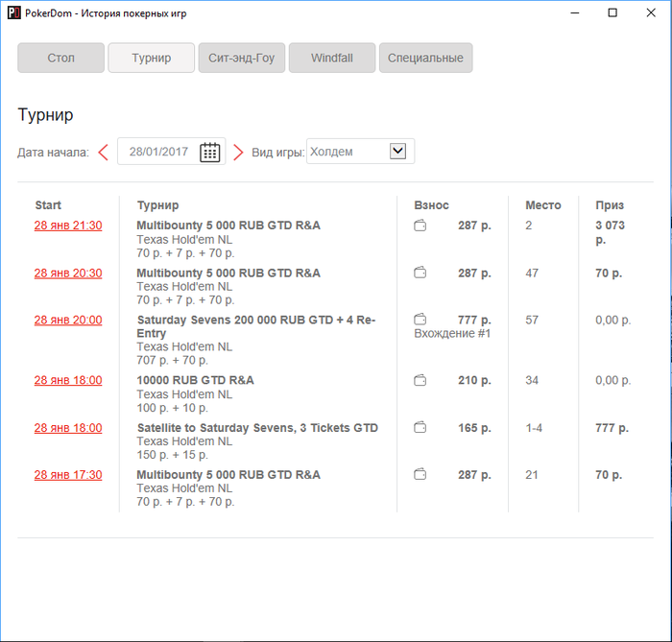Screen dimensions: 672x642
Task: Click wallet icon for 17:30 Multibounty row
Action: pyautogui.click(x=420, y=474)
